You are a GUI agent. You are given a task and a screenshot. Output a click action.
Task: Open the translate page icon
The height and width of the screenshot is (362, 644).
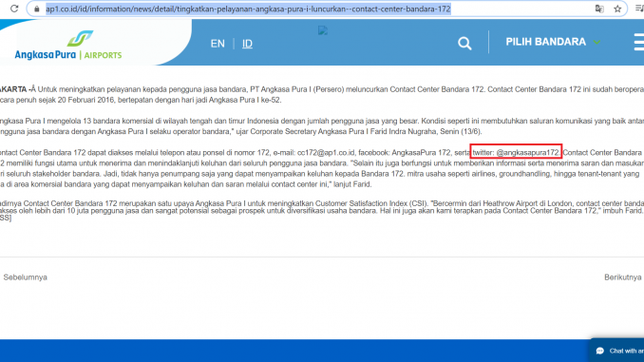[x=599, y=9]
